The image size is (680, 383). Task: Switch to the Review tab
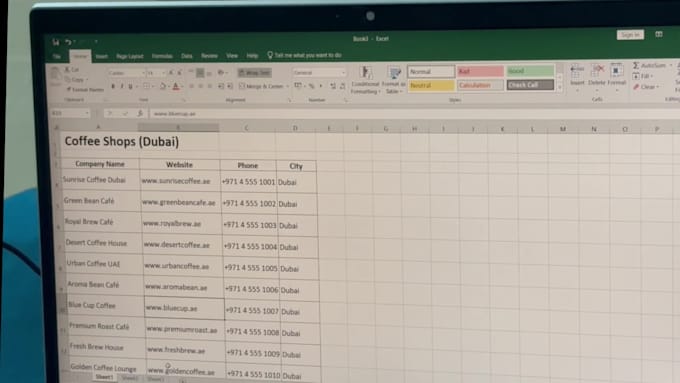pyautogui.click(x=209, y=56)
